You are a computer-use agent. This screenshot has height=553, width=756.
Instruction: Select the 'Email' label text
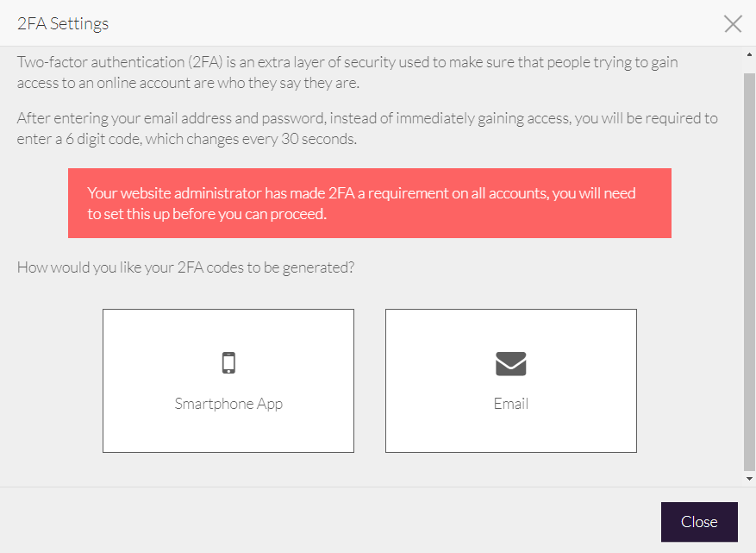click(x=511, y=404)
